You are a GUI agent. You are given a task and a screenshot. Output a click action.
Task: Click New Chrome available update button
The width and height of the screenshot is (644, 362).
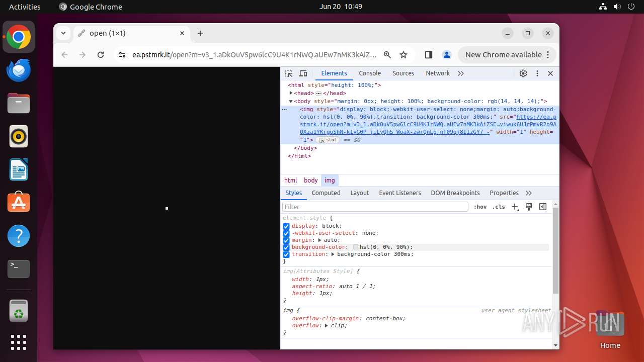[x=507, y=55]
